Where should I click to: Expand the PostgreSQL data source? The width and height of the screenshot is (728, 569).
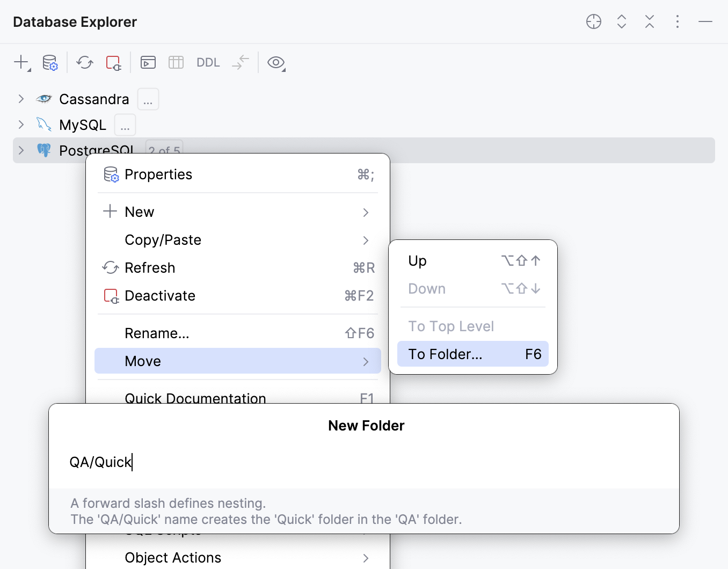pos(20,150)
